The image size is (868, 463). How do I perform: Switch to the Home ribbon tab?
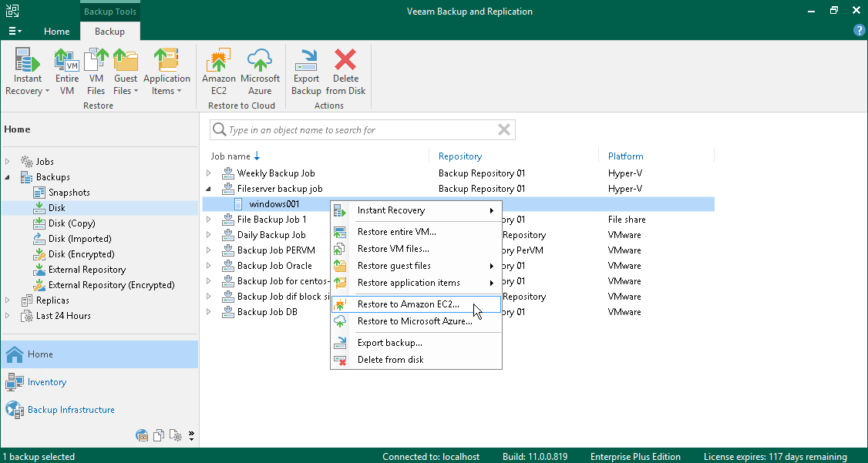click(x=56, y=32)
